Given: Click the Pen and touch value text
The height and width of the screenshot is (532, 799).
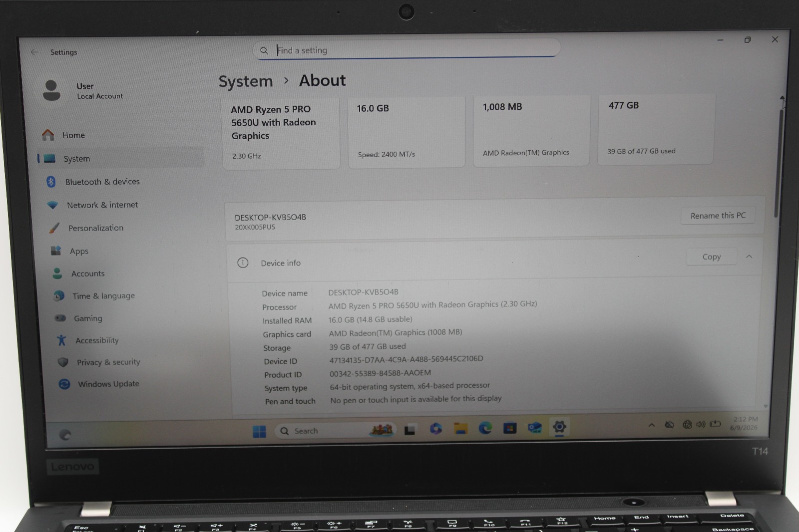Looking at the screenshot, I should (415, 399).
